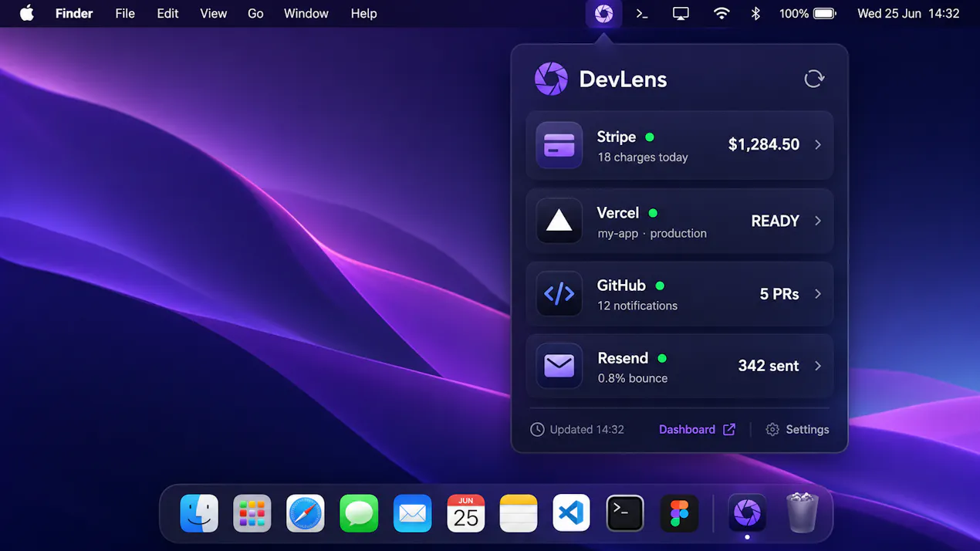980x551 pixels.
Task: Expand the Vercel row chevron
Action: point(818,221)
